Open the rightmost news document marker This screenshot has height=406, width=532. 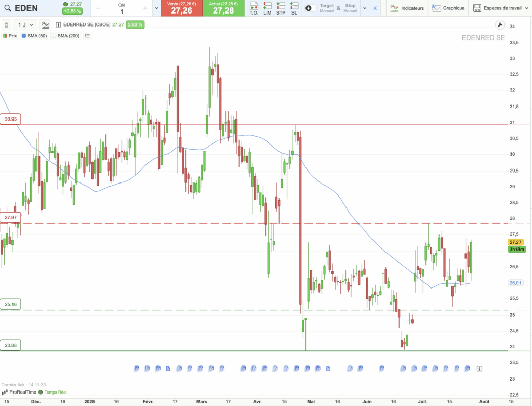[x=467, y=369]
